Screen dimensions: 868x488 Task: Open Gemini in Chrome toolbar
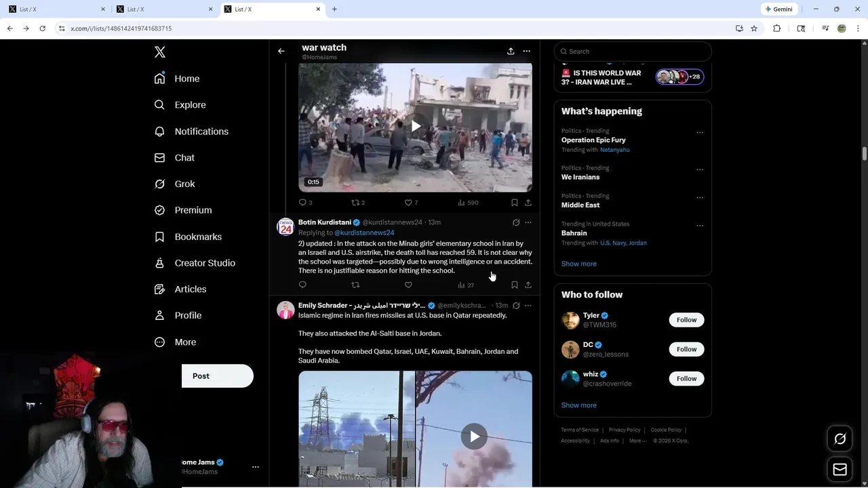(778, 9)
